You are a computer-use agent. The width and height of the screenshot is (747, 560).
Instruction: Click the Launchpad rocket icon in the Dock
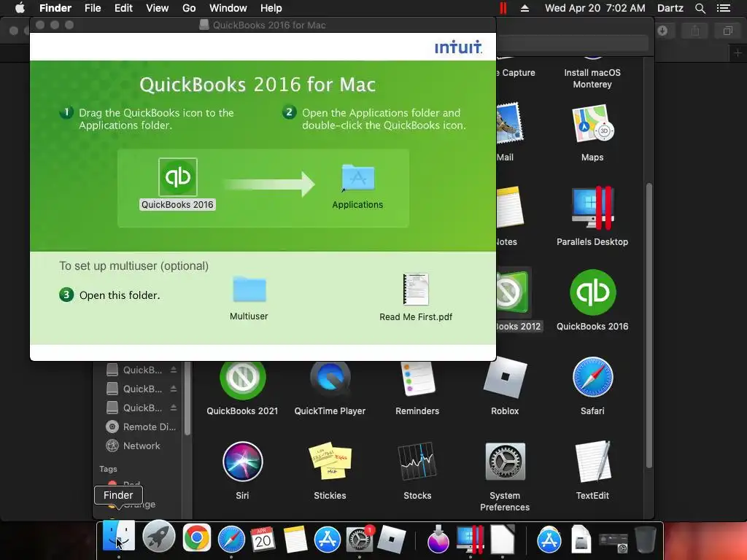pos(158,537)
